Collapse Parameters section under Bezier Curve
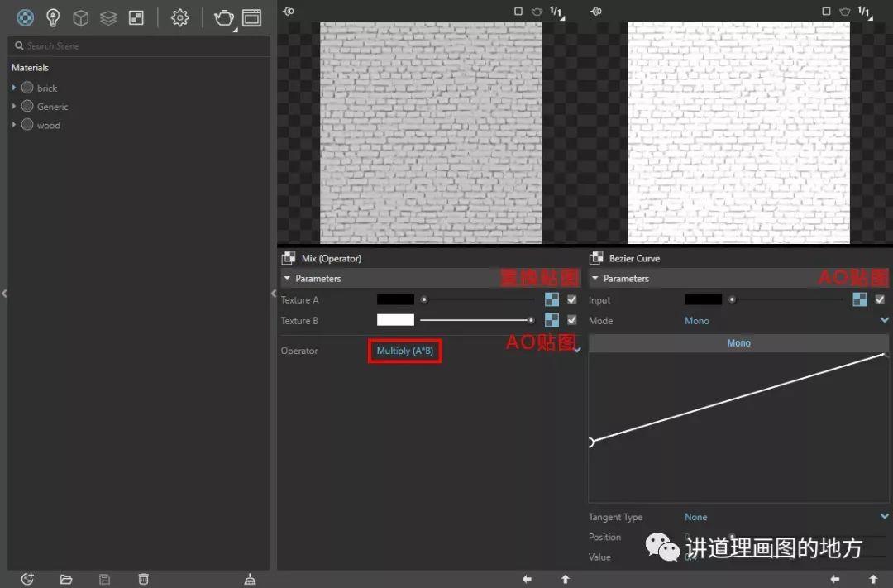 click(595, 278)
